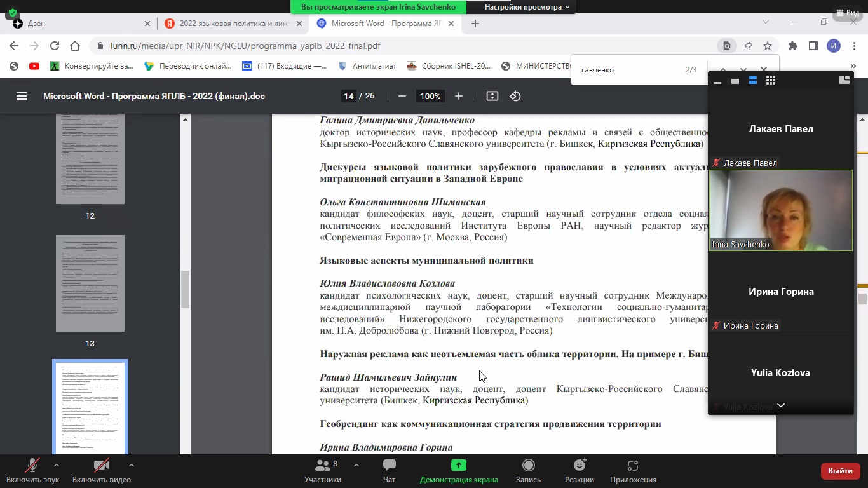Start recording with the Запись button
Image resolution: width=868 pixels, height=488 pixels.
pyautogui.click(x=528, y=470)
